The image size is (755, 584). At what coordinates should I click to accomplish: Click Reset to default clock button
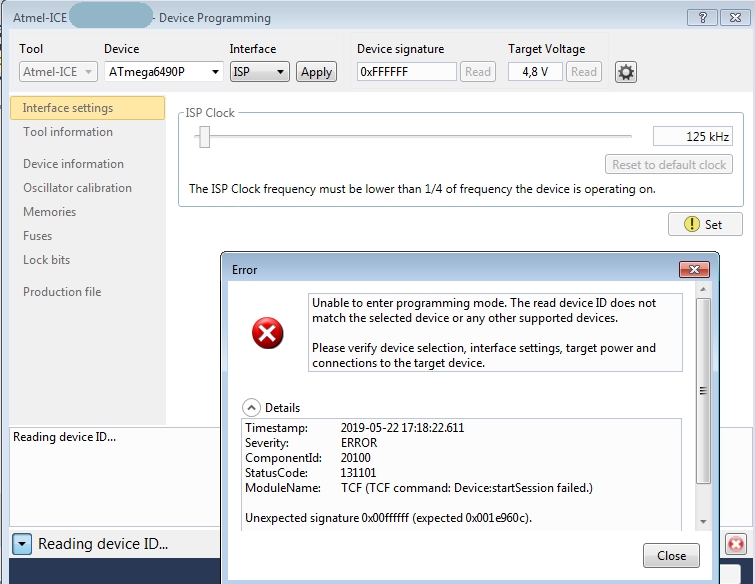669,165
